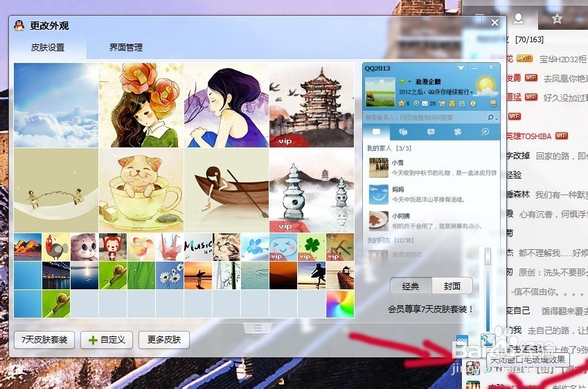Click the [70/163] group count in QQ window
Viewport: 588px width, 389px height.
[x=529, y=39]
